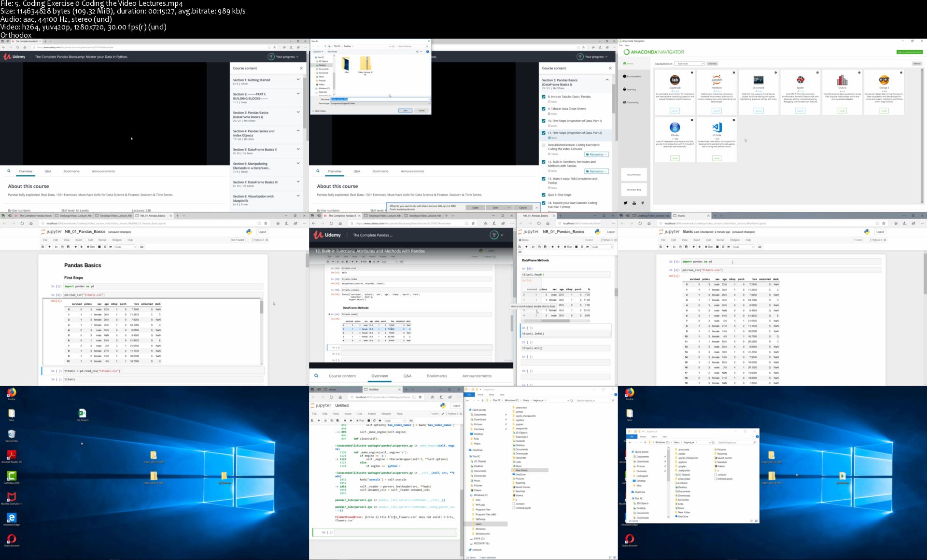Click the Orange 3 icon in Anaconda Navigator
The height and width of the screenshot is (560, 927).
[884, 80]
